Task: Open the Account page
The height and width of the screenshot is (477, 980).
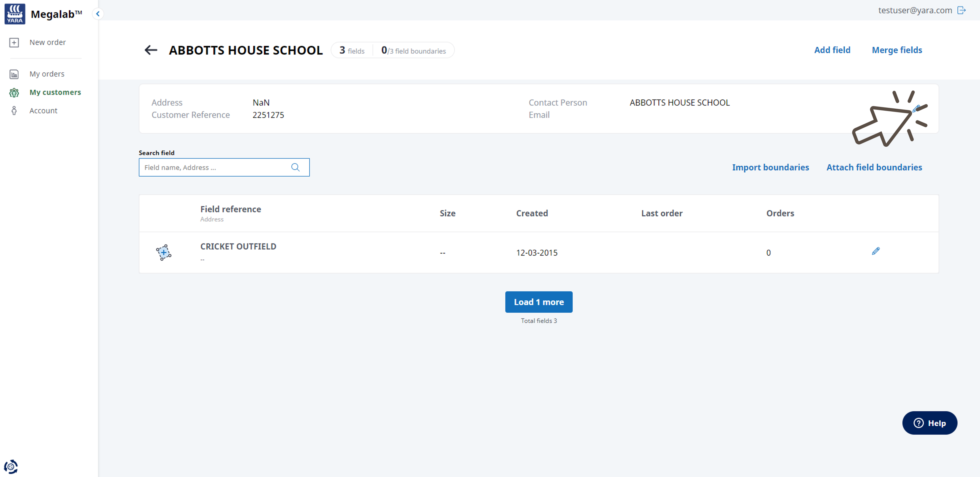Action: [x=43, y=111]
